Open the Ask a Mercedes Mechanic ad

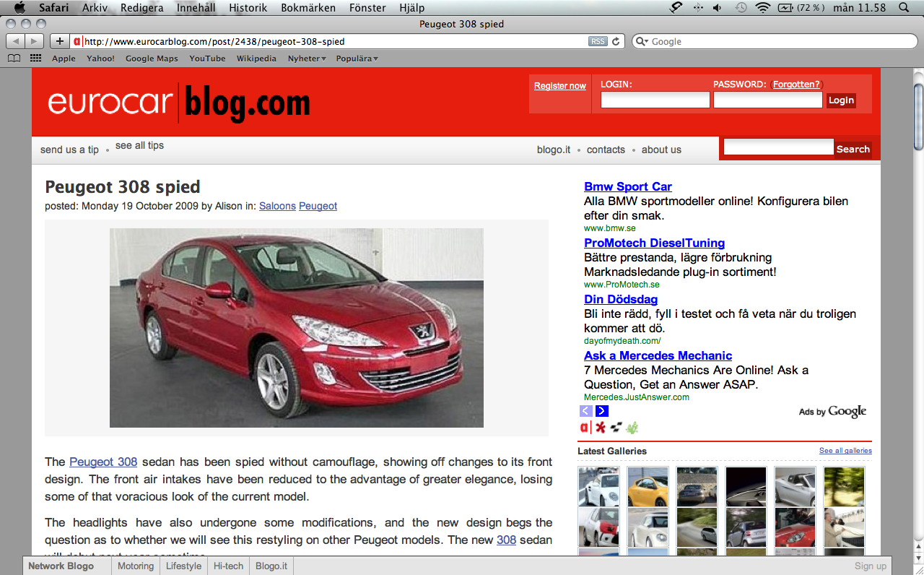tap(658, 355)
